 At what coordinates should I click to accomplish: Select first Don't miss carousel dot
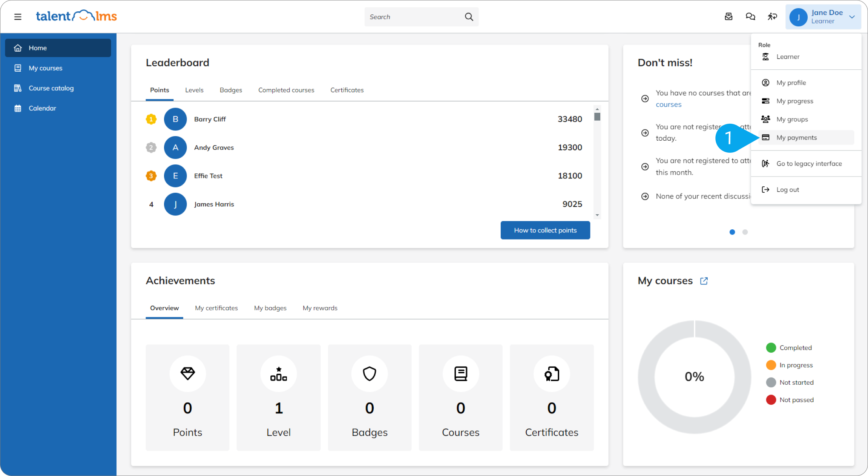pos(732,232)
